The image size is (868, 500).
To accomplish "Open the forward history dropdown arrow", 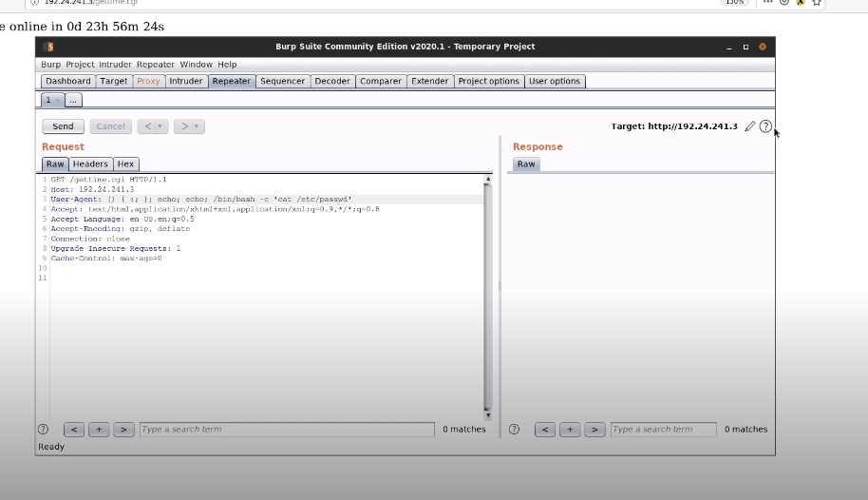I will pyautogui.click(x=197, y=126).
